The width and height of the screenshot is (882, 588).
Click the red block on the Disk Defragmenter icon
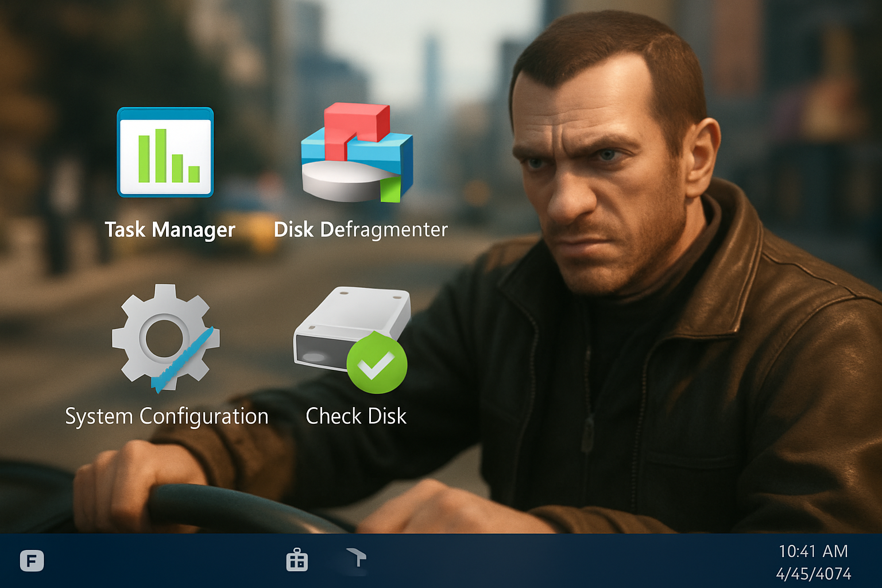click(x=356, y=123)
